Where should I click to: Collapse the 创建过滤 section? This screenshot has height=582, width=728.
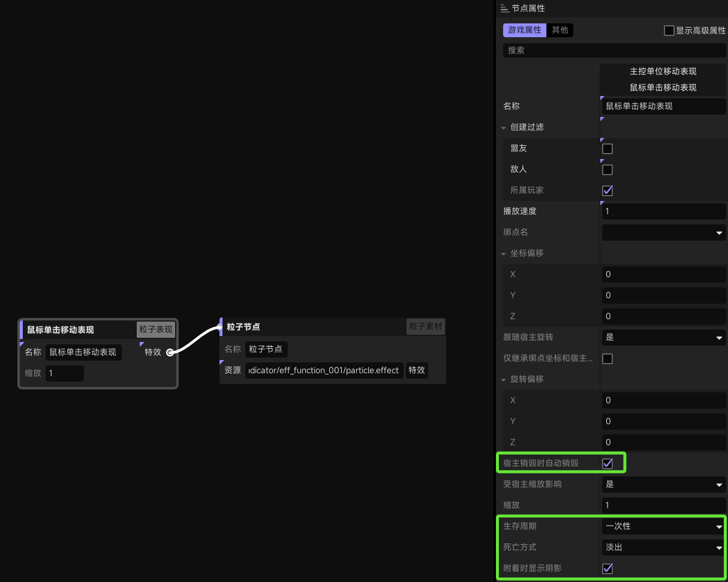[504, 127]
